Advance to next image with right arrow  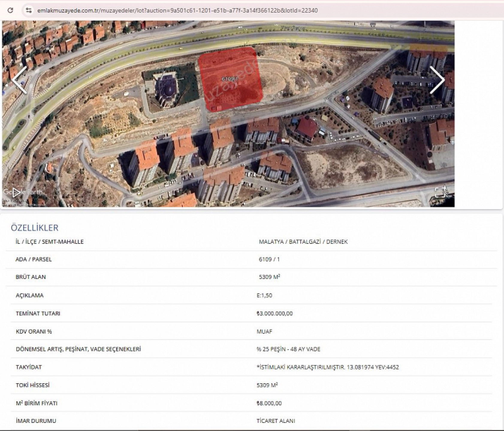pos(437,80)
